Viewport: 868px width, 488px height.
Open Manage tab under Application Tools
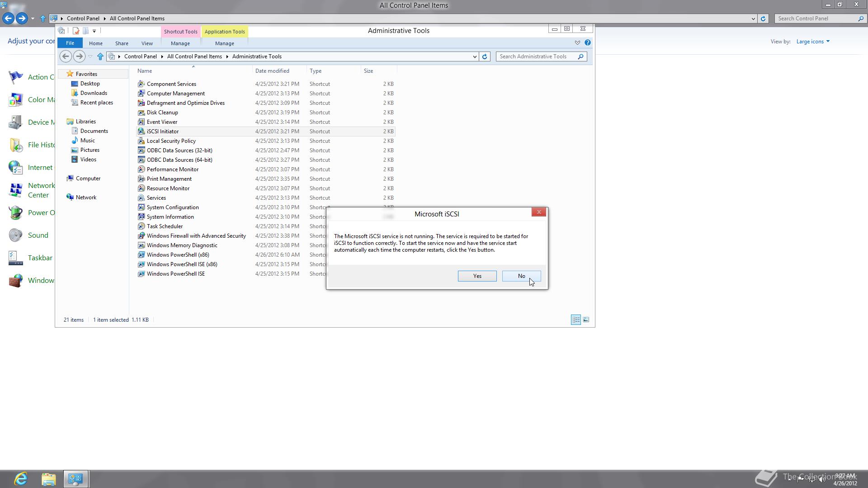click(225, 43)
